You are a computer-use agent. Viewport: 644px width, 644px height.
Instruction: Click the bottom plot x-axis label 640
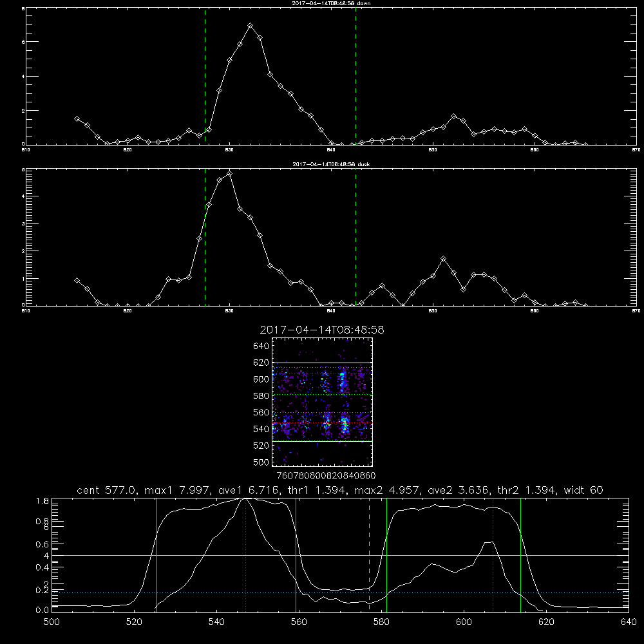pos(629,622)
